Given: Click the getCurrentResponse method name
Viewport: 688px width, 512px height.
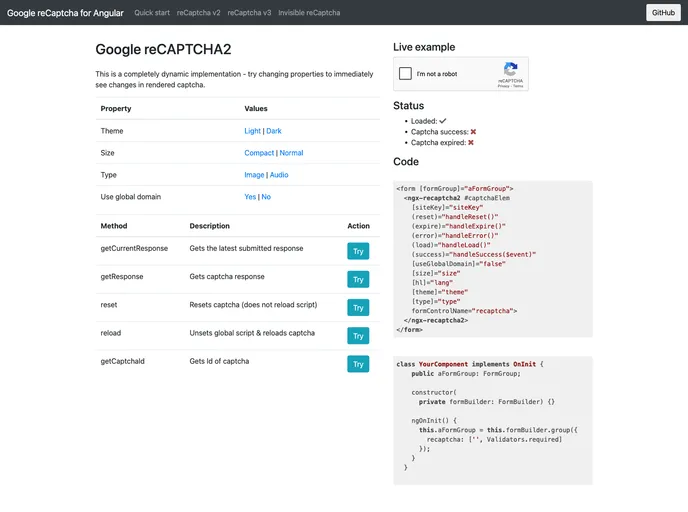Looking at the screenshot, I should tap(134, 248).
